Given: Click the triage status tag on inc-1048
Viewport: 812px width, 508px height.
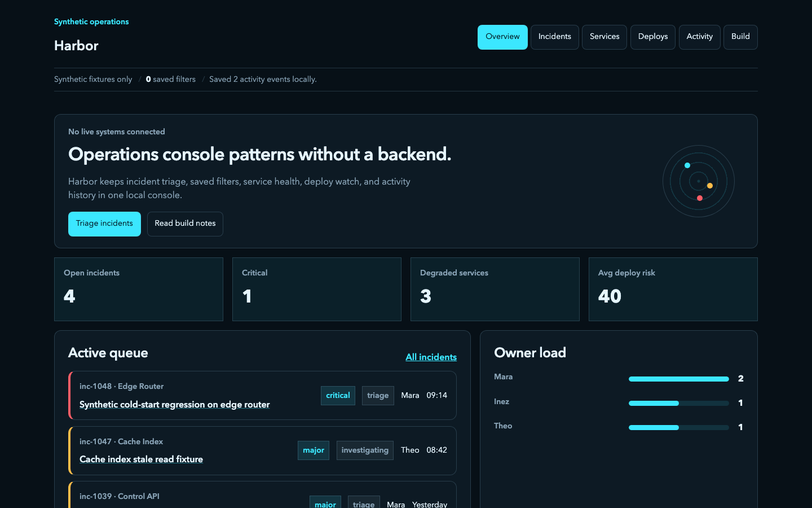Looking at the screenshot, I should [x=378, y=396].
